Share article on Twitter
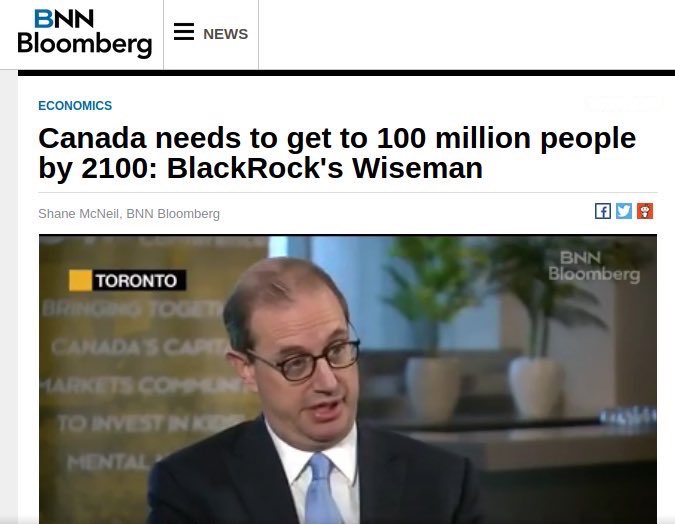This screenshot has width=675, height=524. 624,211
